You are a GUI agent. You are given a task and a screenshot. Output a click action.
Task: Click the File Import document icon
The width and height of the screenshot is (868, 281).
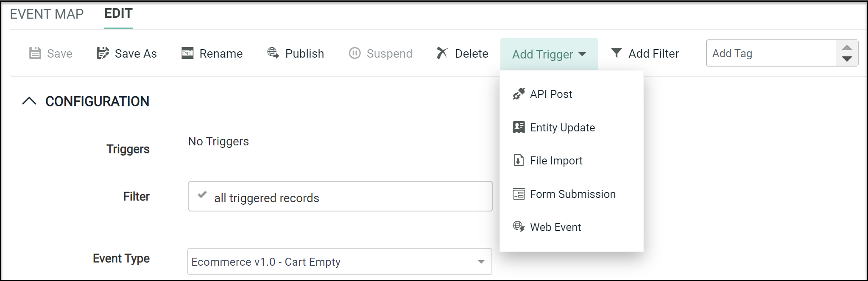(519, 160)
